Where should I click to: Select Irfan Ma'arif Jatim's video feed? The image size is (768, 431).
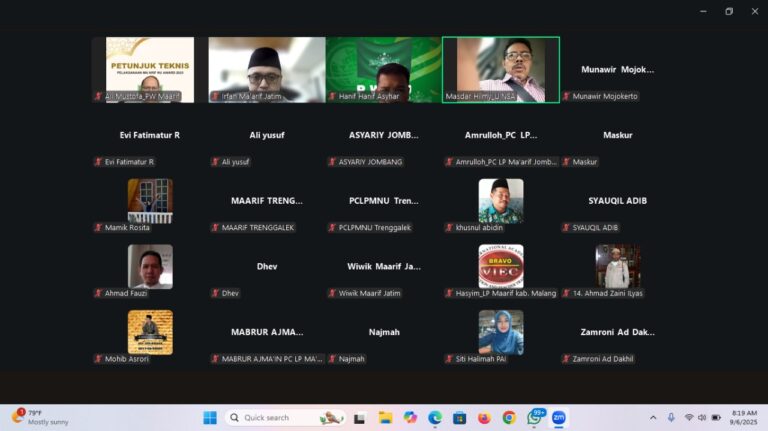point(267,70)
